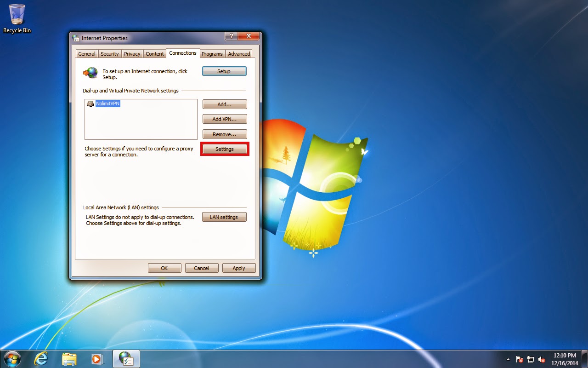Select the Internet Properties taskbar icon

tap(126, 359)
